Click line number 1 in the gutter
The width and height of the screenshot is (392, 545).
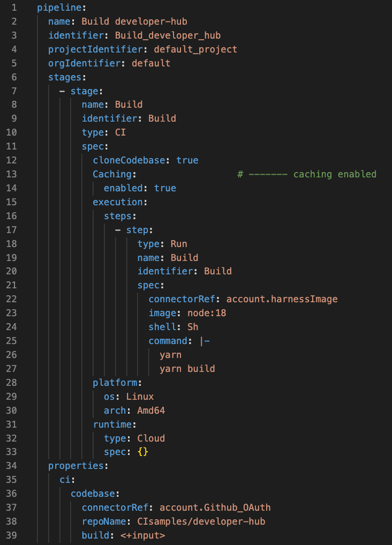pos(14,8)
